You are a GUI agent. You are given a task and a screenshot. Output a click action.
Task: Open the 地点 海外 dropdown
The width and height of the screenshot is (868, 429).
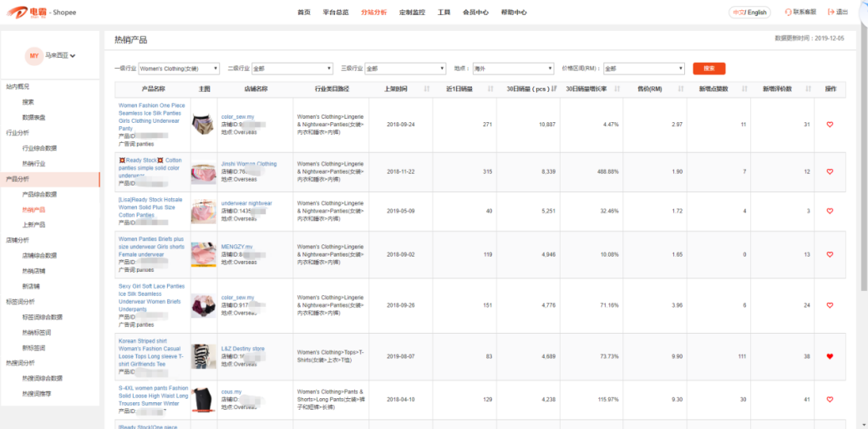coord(513,69)
